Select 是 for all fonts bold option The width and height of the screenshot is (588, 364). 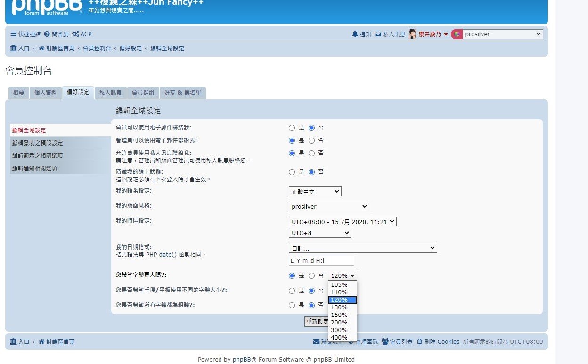pos(292,305)
